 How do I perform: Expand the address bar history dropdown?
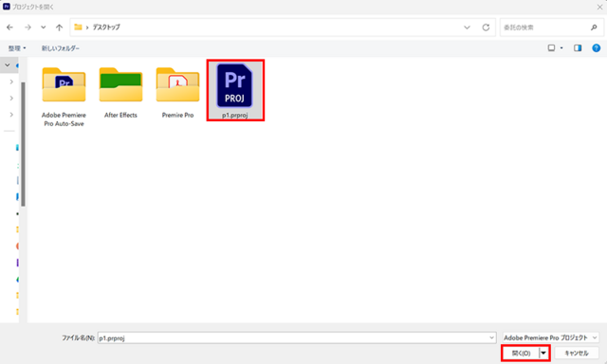coord(467,27)
